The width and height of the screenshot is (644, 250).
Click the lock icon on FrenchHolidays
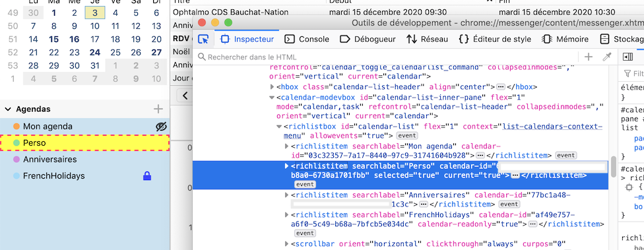tap(147, 176)
